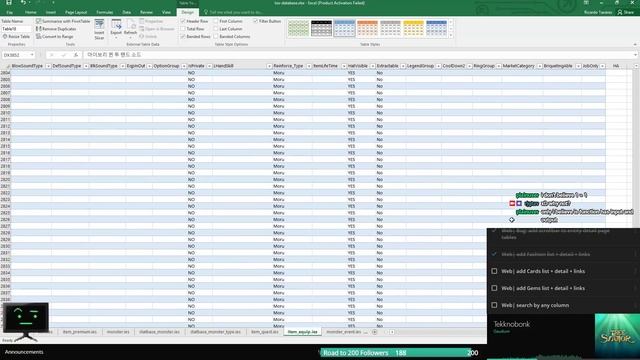Open the Page Layout ribbon tab

pos(76,12)
